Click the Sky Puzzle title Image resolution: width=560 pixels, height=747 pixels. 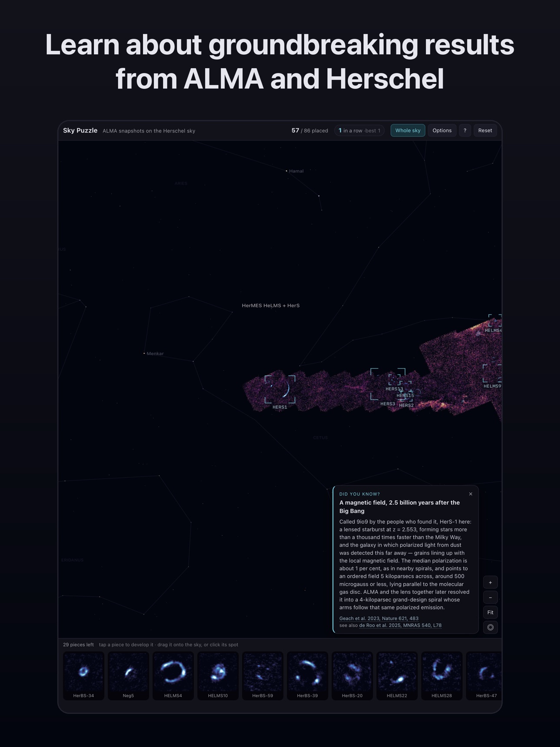tap(80, 130)
